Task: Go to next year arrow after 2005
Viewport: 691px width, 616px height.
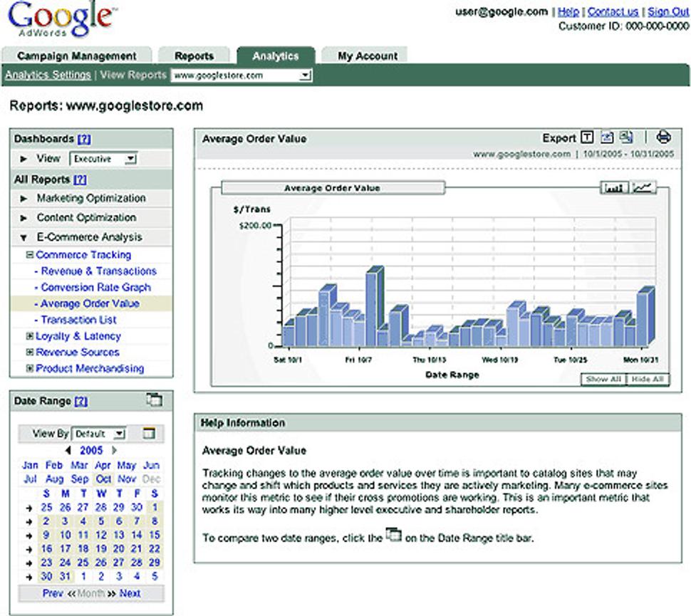Action: click(x=114, y=450)
